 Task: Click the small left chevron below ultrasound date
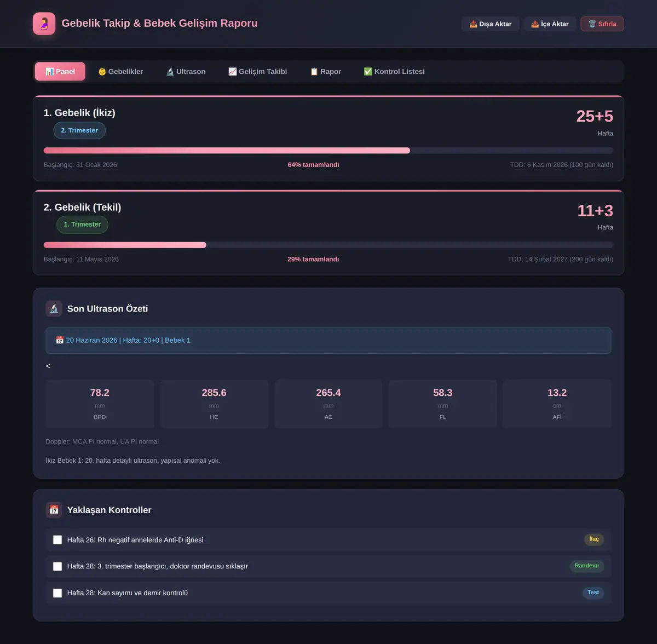pos(48,366)
